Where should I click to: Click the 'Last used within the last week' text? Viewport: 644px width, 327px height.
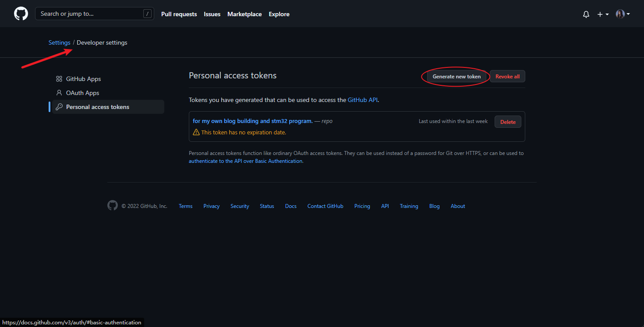[453, 121]
